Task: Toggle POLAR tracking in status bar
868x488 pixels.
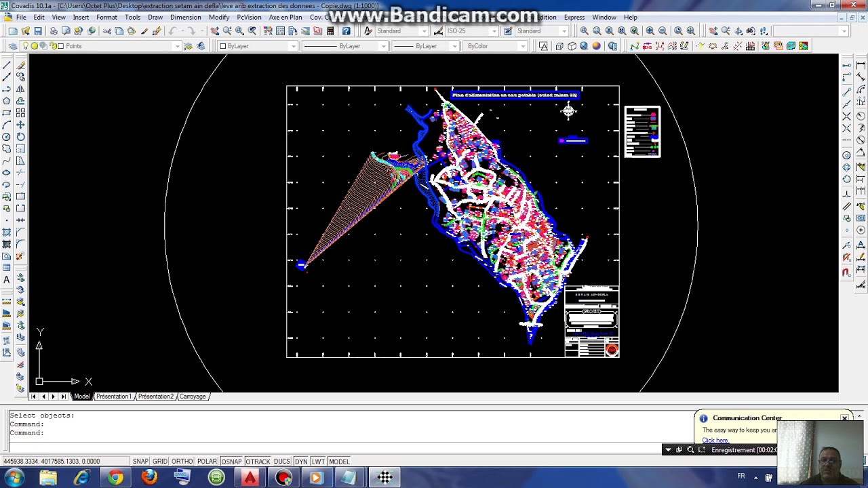Action: coord(207,462)
